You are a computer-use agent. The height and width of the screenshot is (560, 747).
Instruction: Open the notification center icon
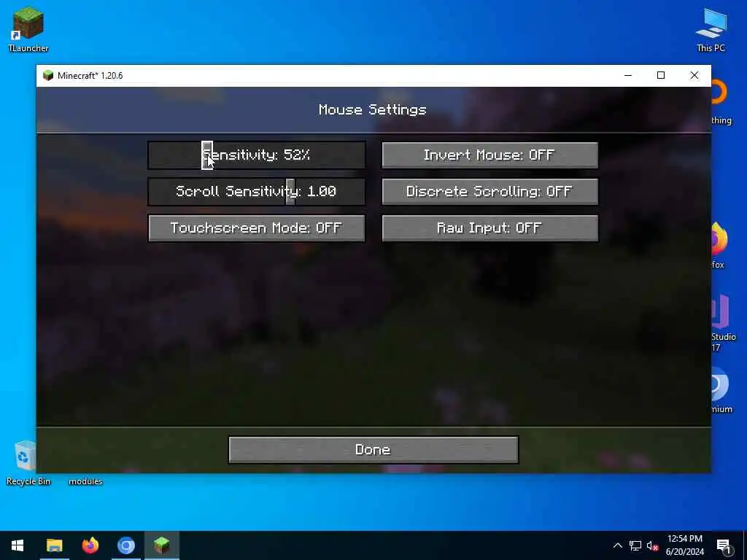click(724, 546)
